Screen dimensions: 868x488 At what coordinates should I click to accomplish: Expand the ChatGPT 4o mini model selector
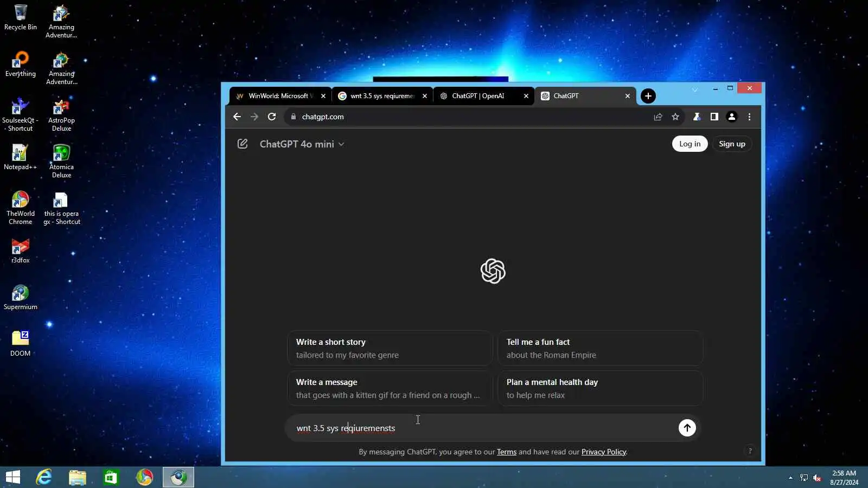302,144
